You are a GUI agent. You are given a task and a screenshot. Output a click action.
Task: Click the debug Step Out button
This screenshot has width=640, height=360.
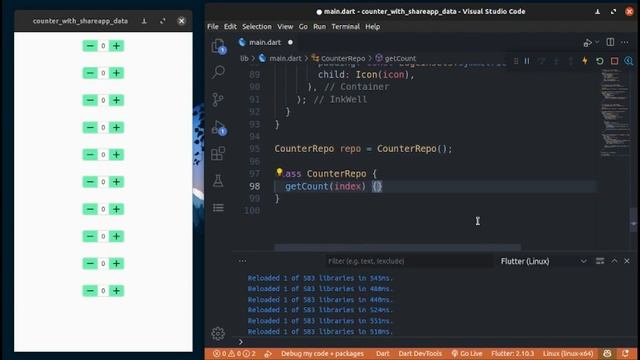click(x=571, y=61)
